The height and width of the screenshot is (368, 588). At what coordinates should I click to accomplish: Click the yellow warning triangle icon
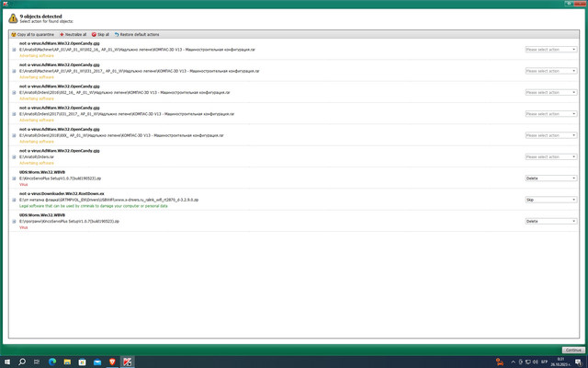pos(13,18)
